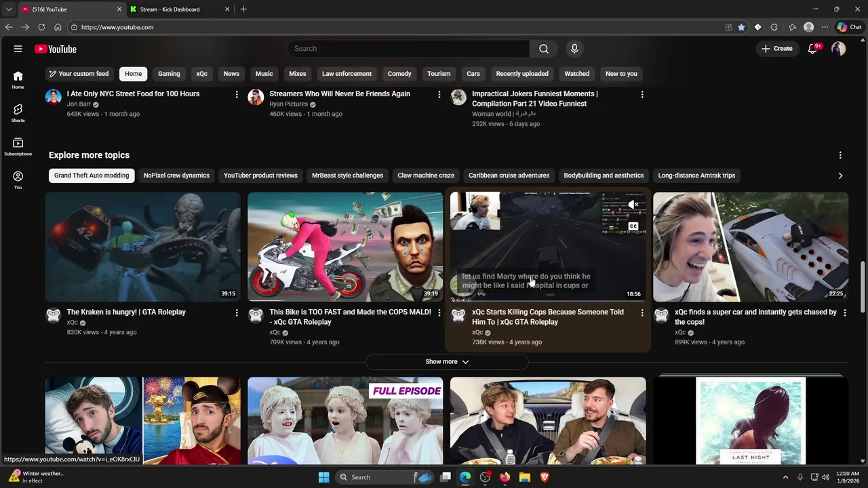Open Ryan Pictures channel avatar

coord(256,97)
